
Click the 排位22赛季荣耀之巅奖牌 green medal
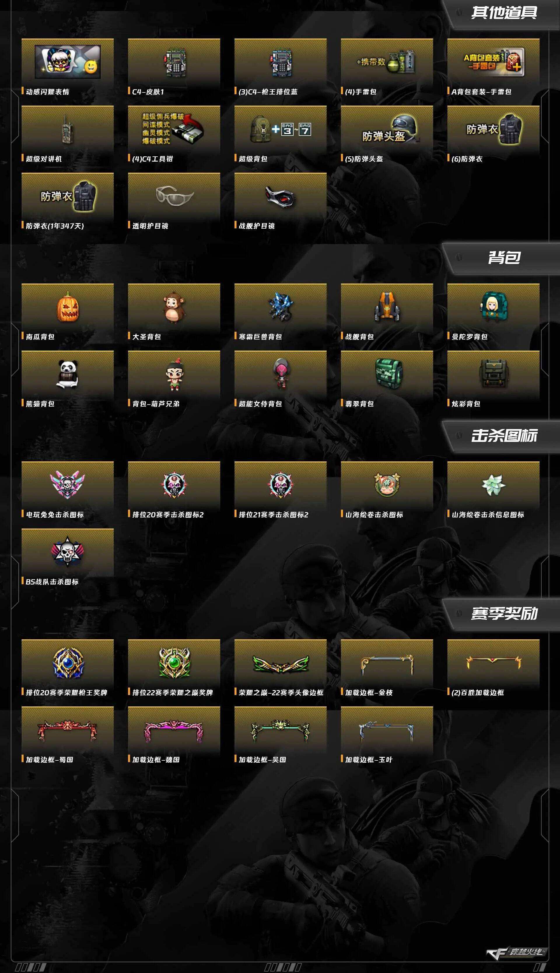pos(174,663)
